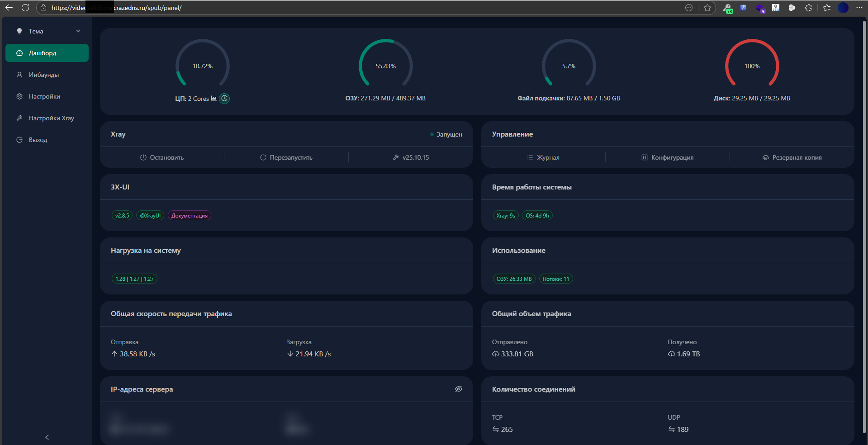Image resolution: width=868 pixels, height=445 pixels.
Task: Toggle server IP address visibility
Action: coord(458,389)
